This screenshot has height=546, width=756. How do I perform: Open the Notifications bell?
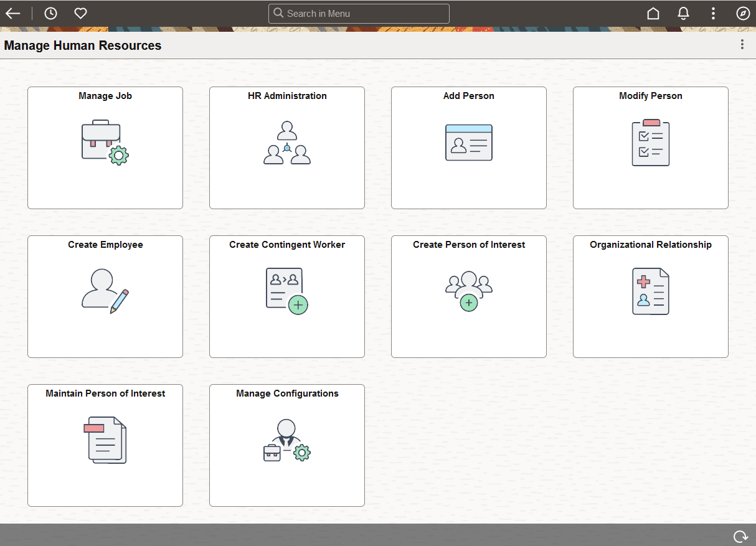click(x=683, y=13)
